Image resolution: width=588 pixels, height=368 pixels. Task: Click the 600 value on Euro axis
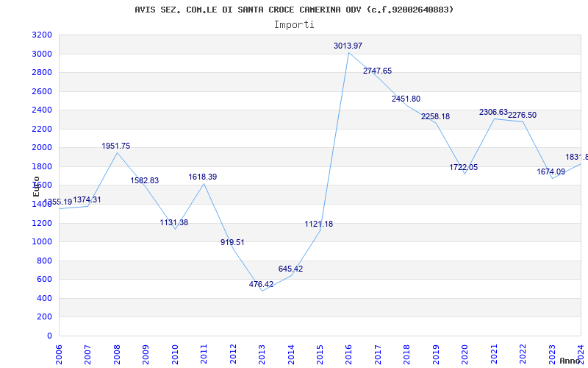(x=45, y=280)
